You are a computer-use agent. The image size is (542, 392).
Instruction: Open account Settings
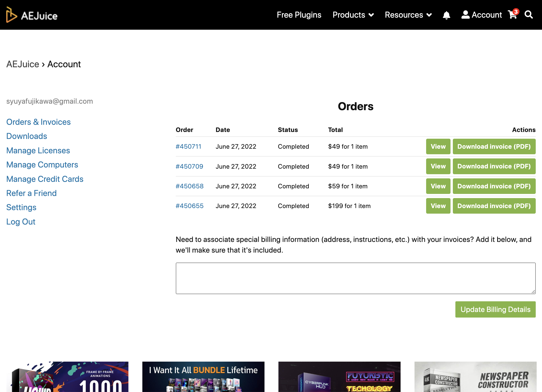click(x=21, y=207)
